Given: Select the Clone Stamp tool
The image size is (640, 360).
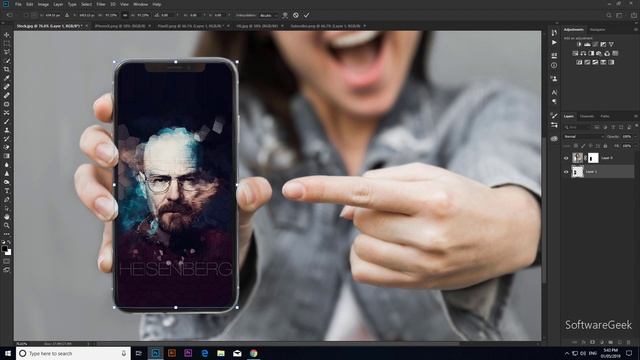Looking at the screenshot, I should [x=7, y=130].
